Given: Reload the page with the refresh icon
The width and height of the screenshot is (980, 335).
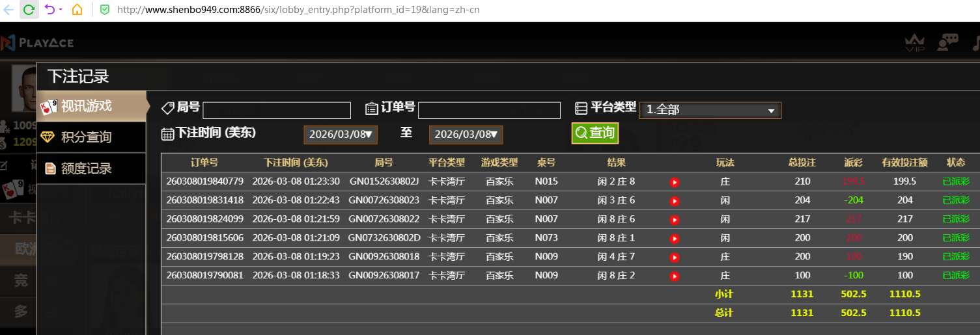Looking at the screenshot, I should (x=29, y=10).
